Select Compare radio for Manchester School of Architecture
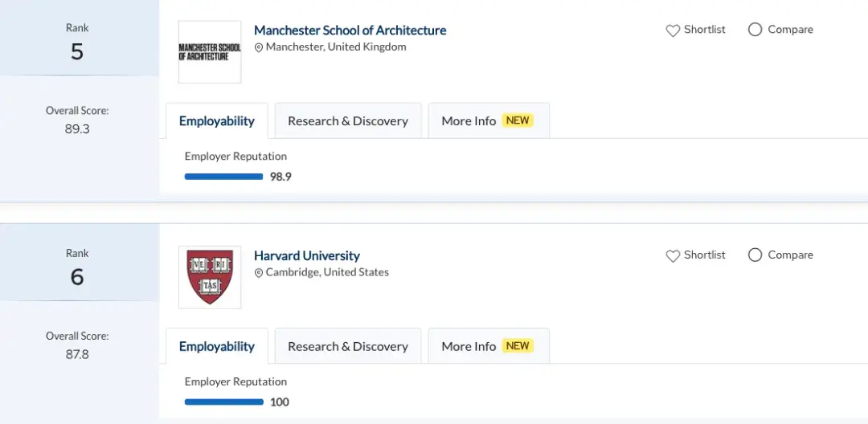This screenshot has height=424, width=868. (755, 30)
